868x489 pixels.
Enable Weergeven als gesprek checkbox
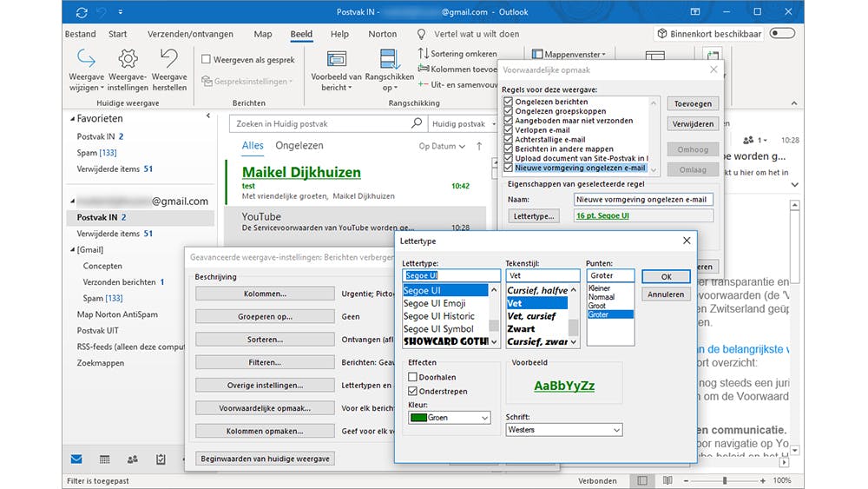coord(206,60)
